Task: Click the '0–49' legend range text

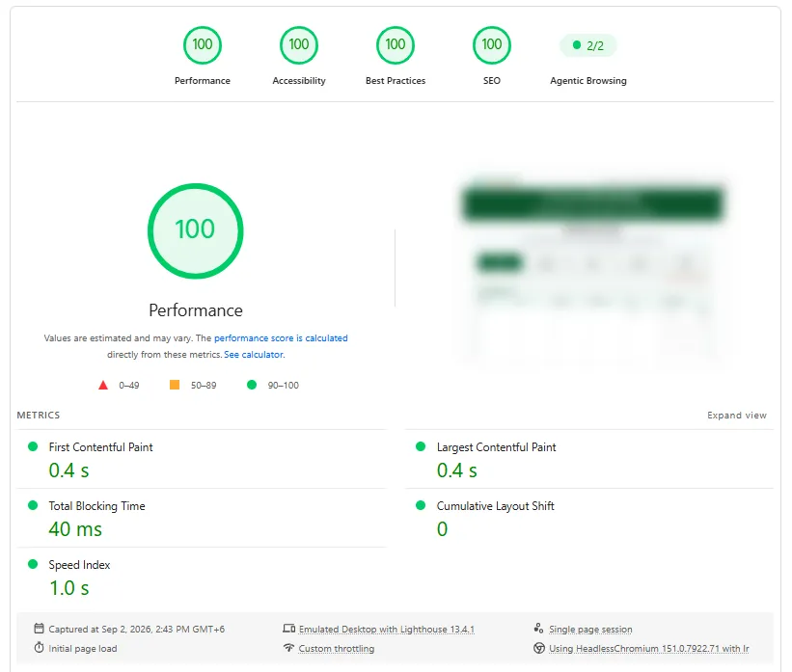Action: pos(129,386)
